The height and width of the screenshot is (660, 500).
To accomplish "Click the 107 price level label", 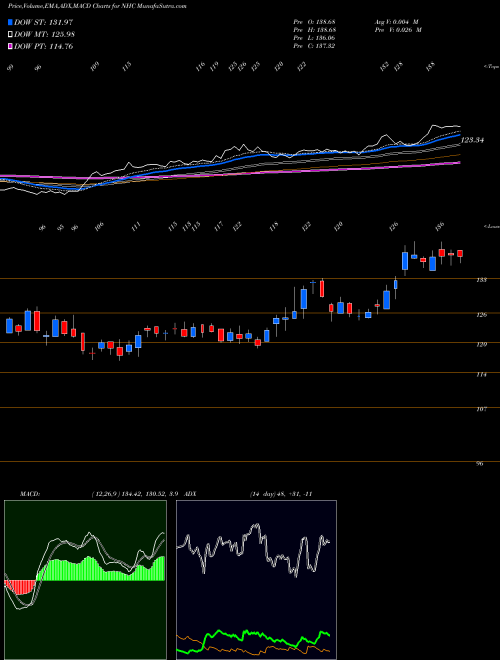I will (483, 409).
